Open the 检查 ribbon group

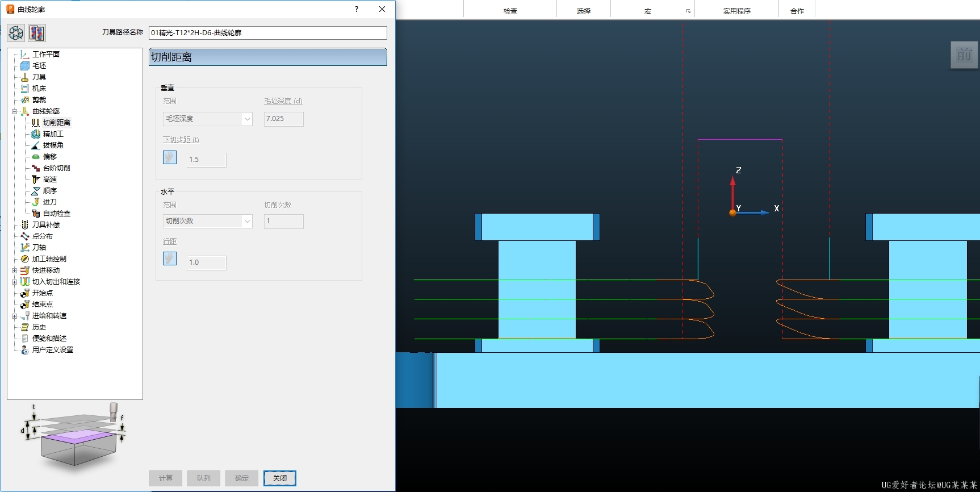(510, 11)
